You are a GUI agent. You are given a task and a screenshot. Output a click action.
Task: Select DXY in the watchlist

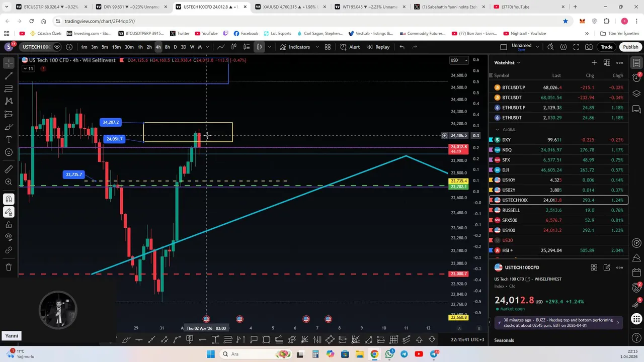pyautogui.click(x=558, y=140)
